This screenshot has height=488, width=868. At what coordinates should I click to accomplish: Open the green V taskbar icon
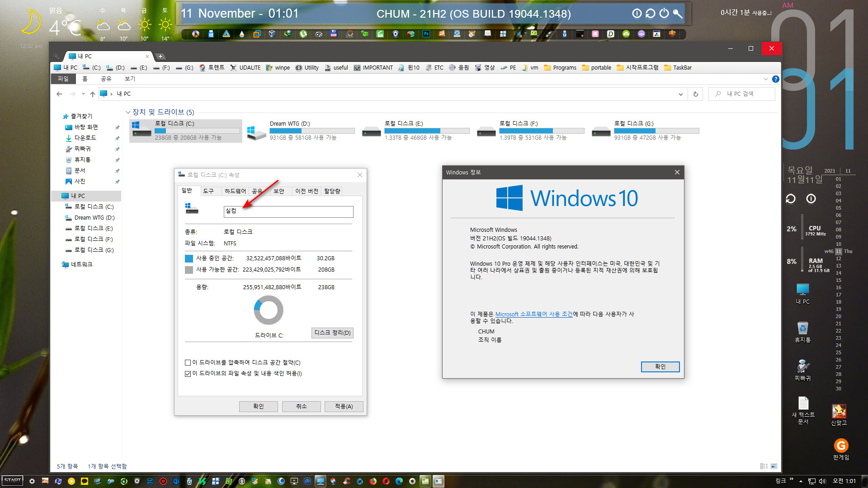pyautogui.click(x=202, y=481)
